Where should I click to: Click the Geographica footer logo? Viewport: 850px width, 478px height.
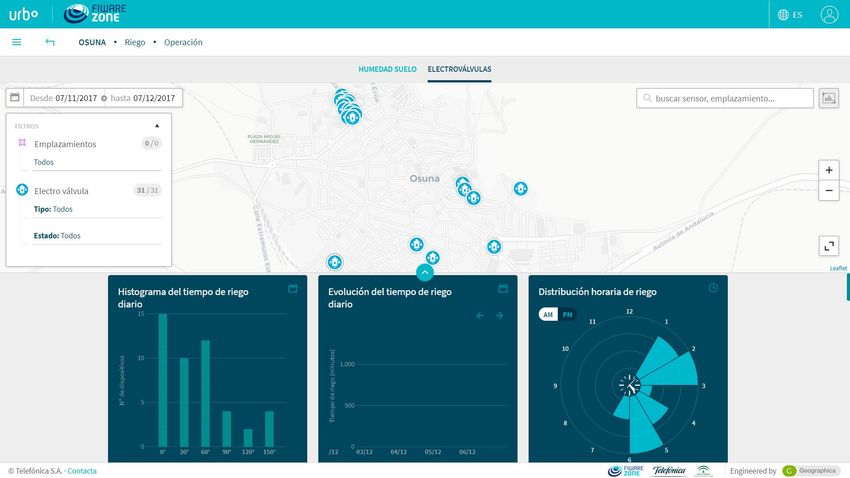click(811, 471)
